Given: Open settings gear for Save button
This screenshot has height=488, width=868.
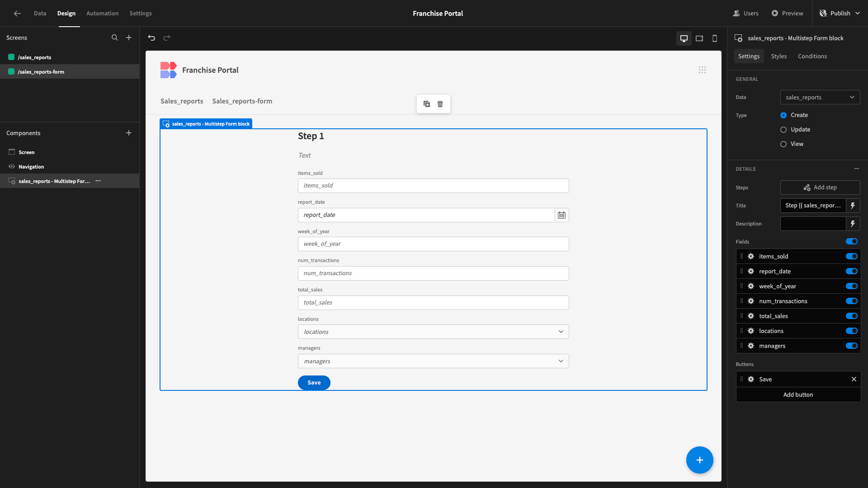Looking at the screenshot, I should pos(751,380).
